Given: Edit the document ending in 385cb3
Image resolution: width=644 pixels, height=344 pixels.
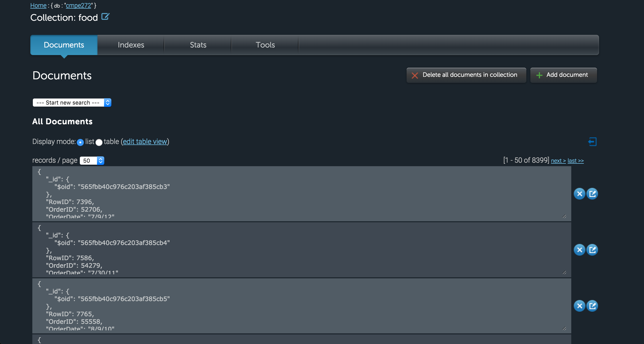Looking at the screenshot, I should 592,194.
